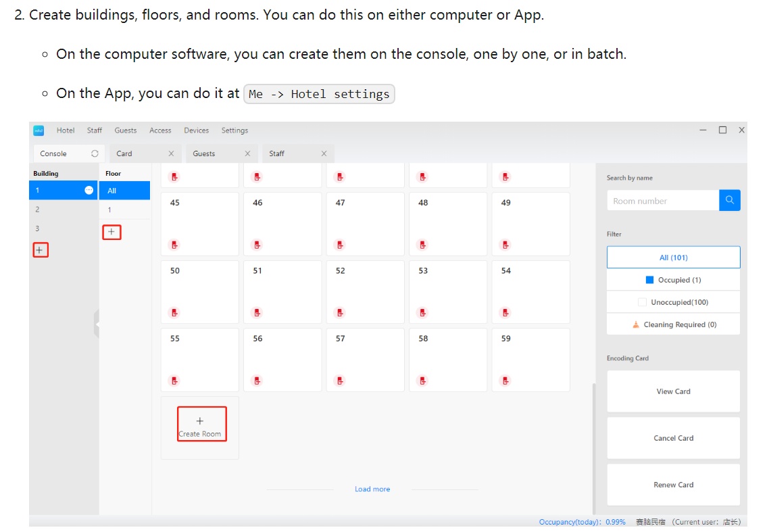Click the red lock icon in room 52
769x532 pixels.
pyautogui.click(x=340, y=313)
